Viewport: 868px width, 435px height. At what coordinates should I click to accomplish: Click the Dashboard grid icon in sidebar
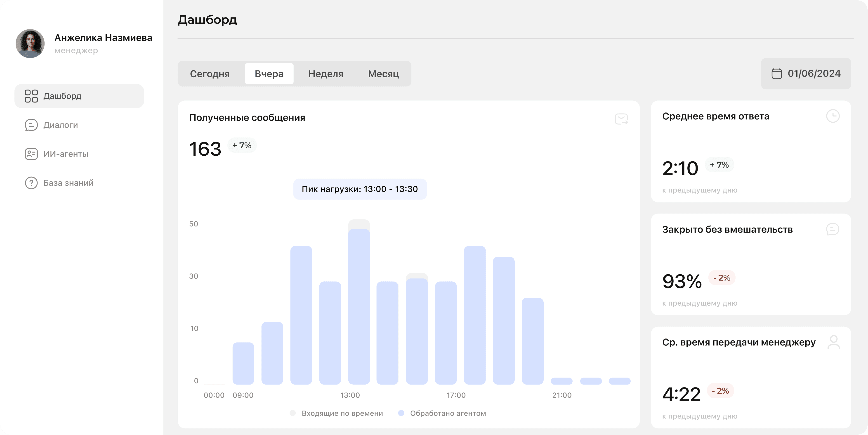[31, 96]
